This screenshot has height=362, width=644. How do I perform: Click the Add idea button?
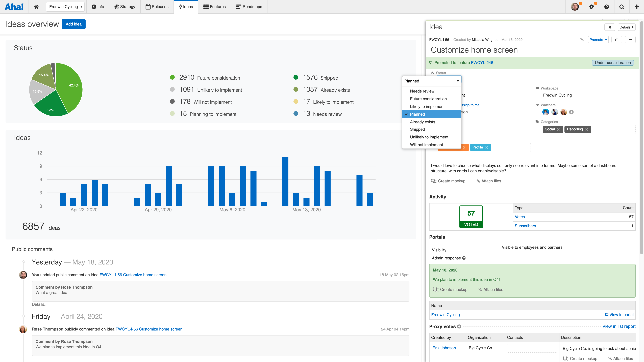[73, 24]
